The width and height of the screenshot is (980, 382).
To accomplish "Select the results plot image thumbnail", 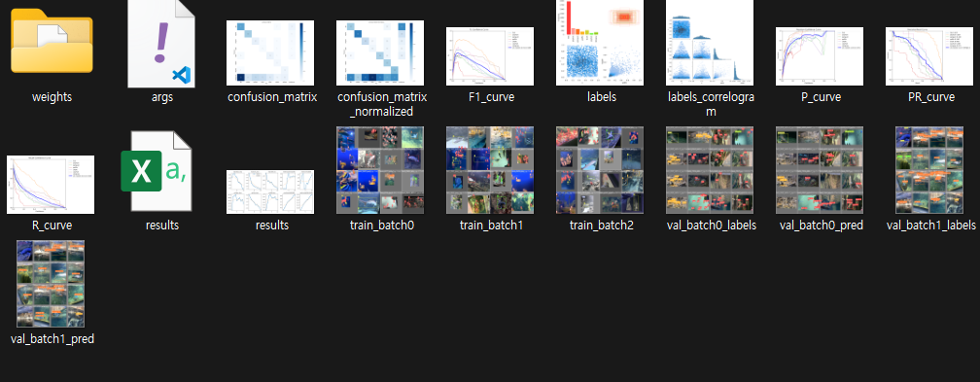I will (x=270, y=191).
